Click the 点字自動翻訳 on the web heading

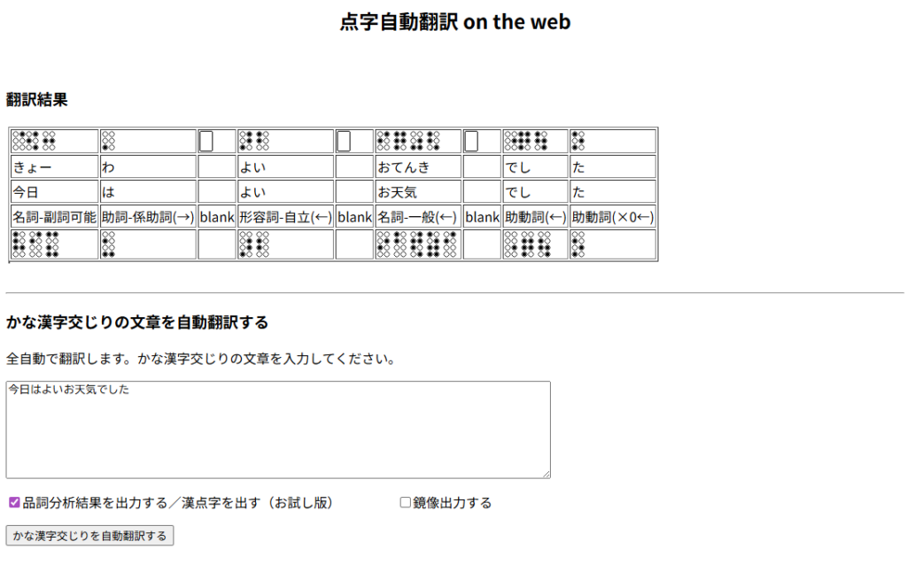pyautogui.click(x=454, y=22)
